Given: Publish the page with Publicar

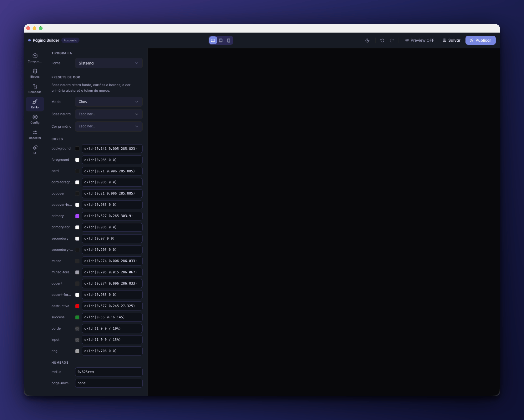Looking at the screenshot, I should [480, 40].
